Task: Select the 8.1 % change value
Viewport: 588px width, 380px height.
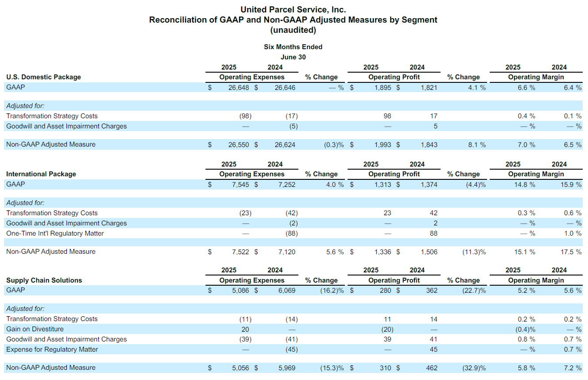Action: [x=477, y=144]
